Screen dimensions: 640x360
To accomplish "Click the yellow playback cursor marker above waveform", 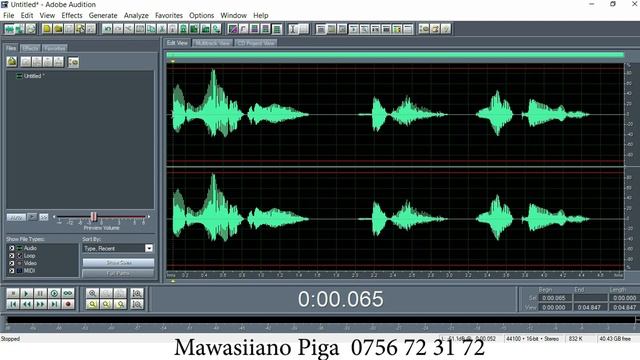I will point(173,62).
